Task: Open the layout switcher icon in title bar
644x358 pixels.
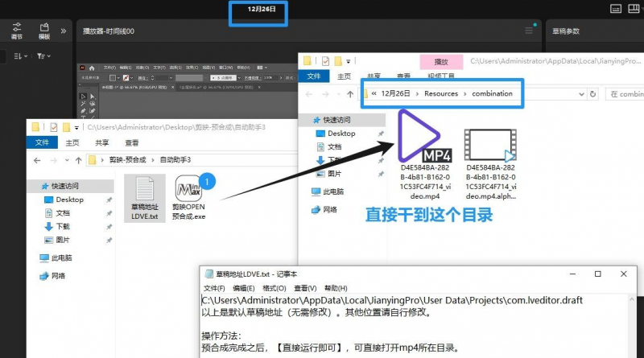Action: [634, 9]
